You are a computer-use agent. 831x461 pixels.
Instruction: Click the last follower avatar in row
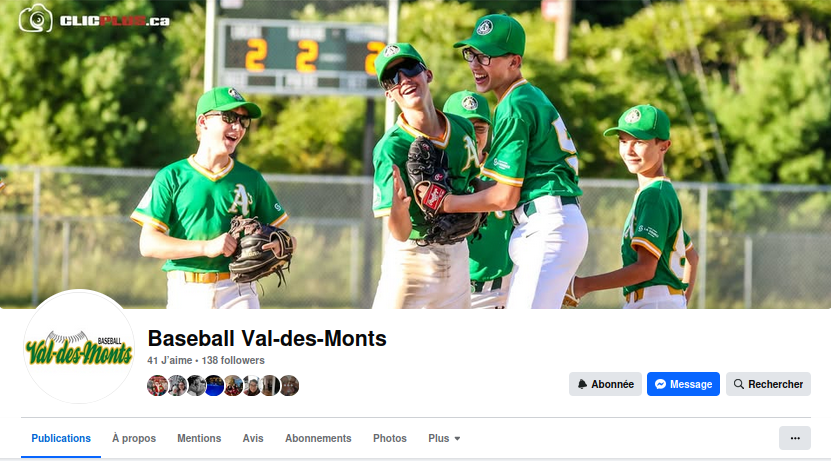coord(289,386)
